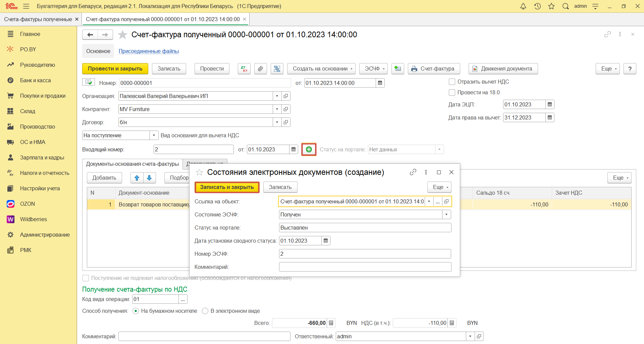Open Код вида операции ellipsis selector
This screenshot has width=644, height=344.
[x=183, y=299]
